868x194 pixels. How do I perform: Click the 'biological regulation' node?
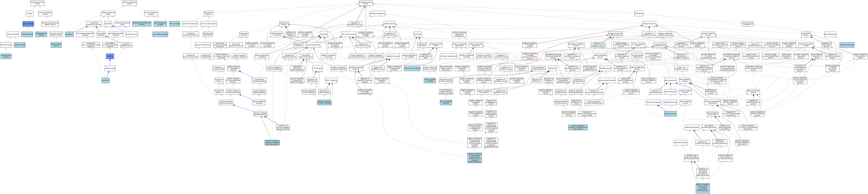click(x=377, y=13)
